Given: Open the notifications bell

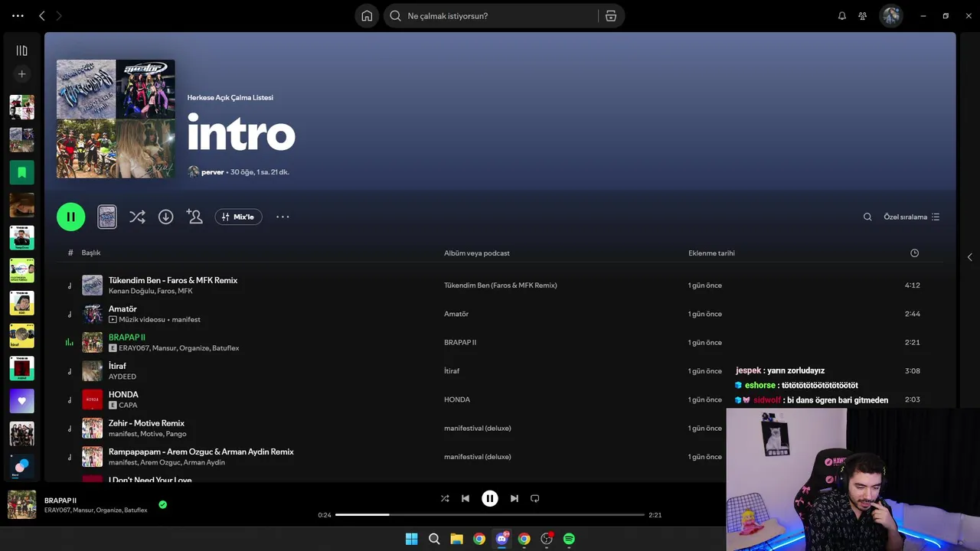Looking at the screenshot, I should [x=842, y=16].
